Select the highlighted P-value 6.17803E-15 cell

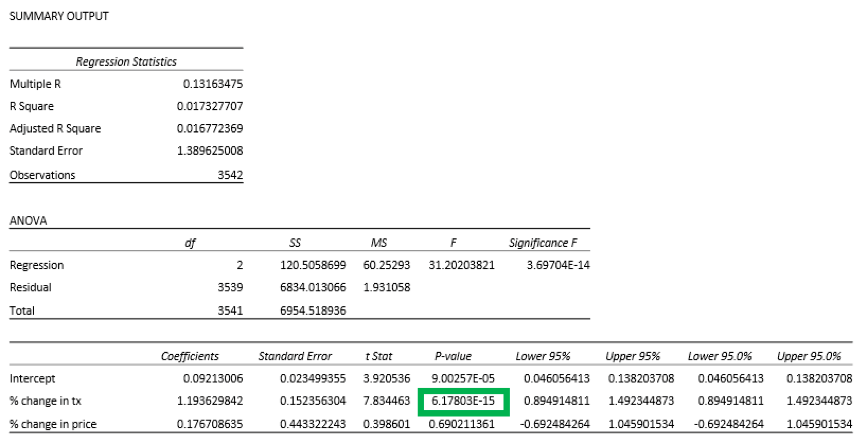[463, 401]
